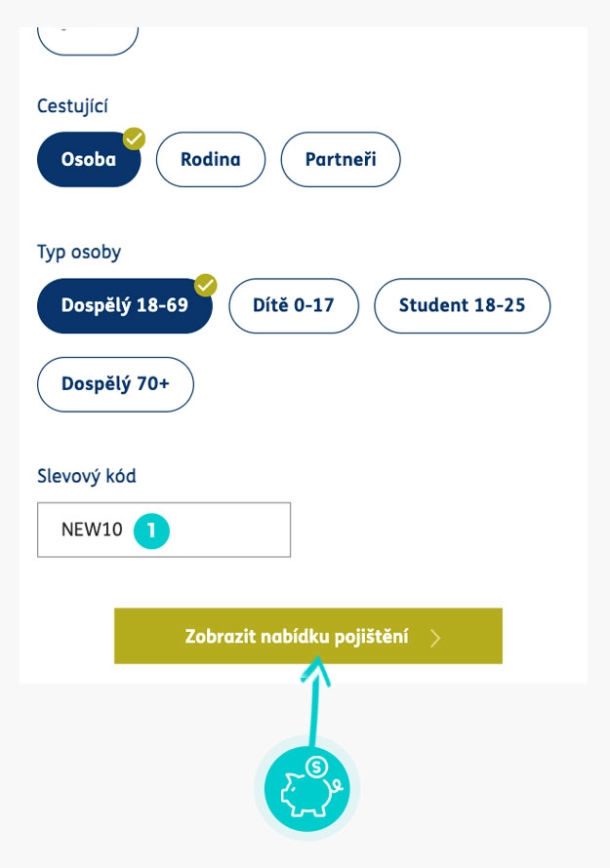Click the partially visible button at top

tap(88, 39)
